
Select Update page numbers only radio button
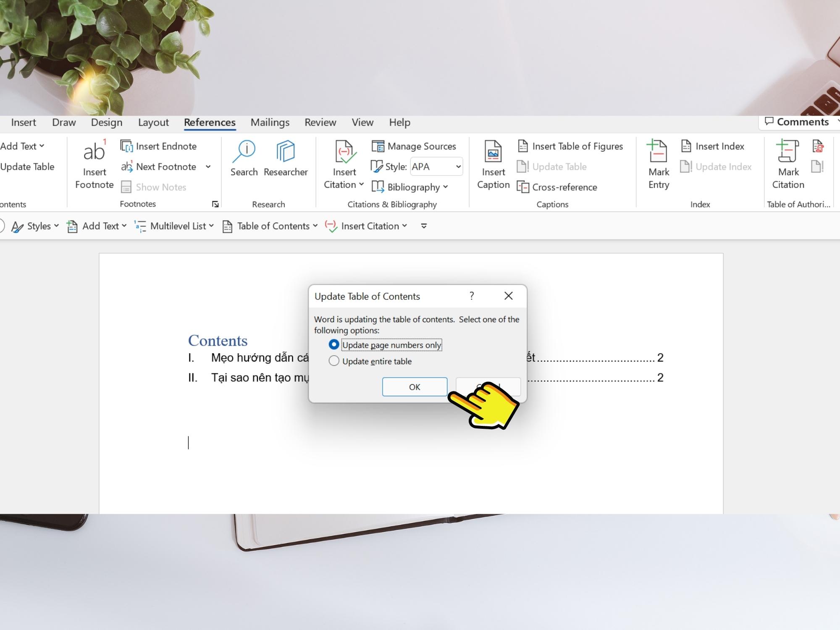point(334,345)
